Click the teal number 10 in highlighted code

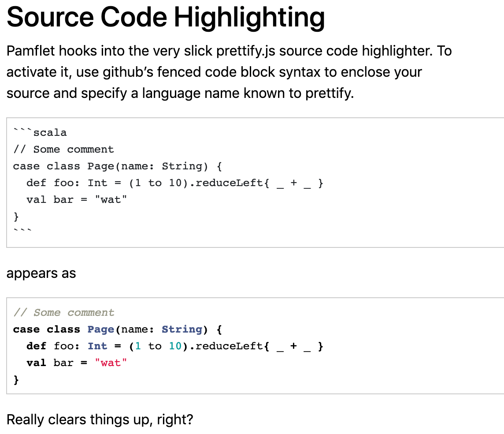(175, 346)
